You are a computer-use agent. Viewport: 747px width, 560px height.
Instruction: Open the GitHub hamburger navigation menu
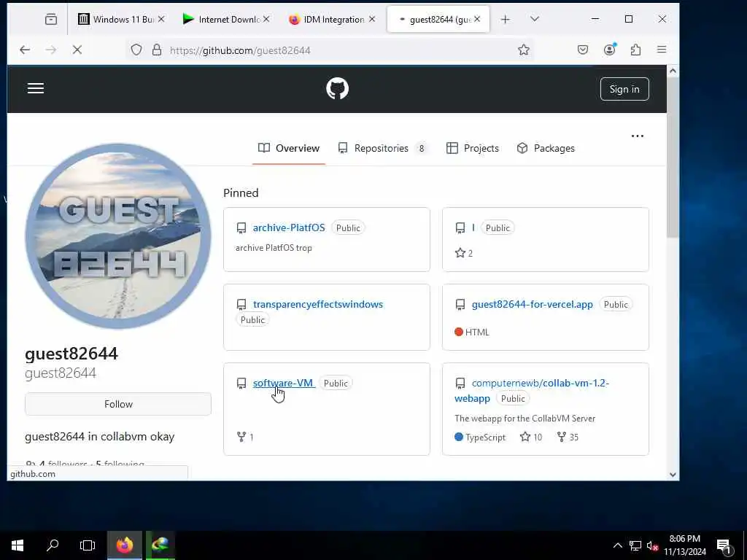[x=35, y=88]
